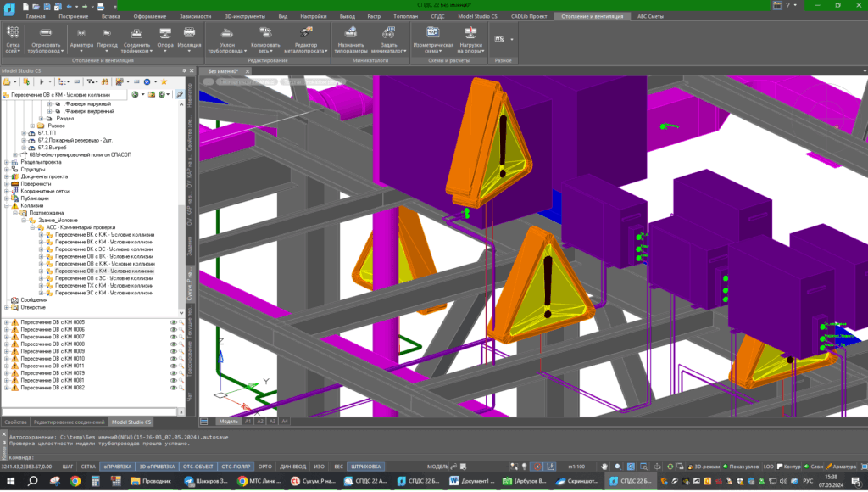Screen dimensions: 868x492
Task: Zoom to collision Пересечение ОВ с КМ 0005 magnifier
Action: (x=181, y=322)
